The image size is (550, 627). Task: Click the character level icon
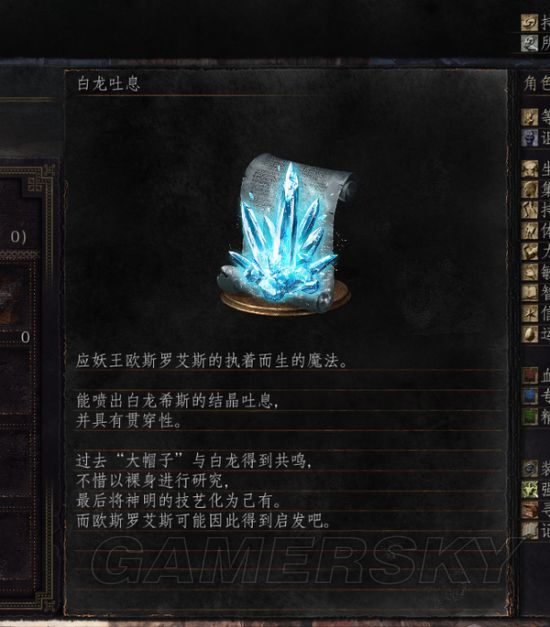click(x=530, y=117)
